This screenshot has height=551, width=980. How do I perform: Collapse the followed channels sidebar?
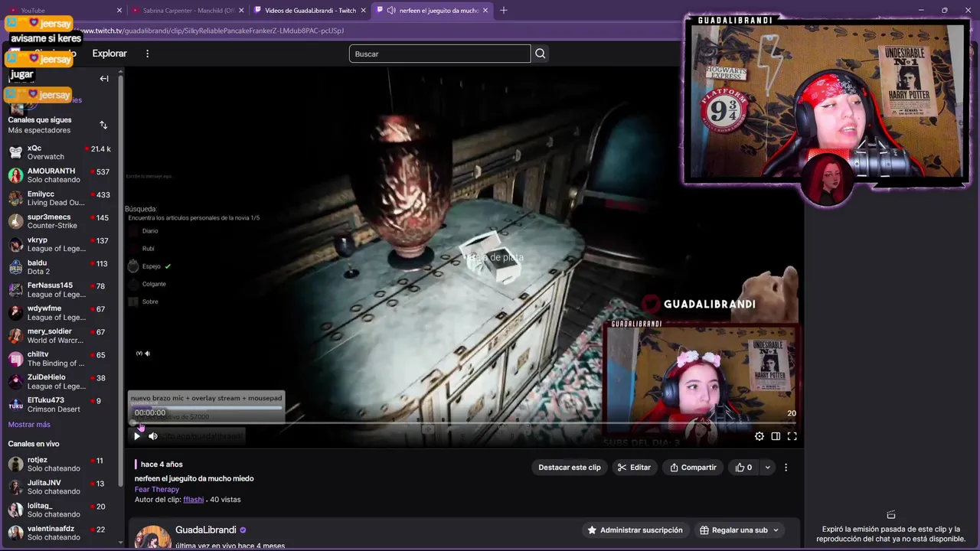104,78
